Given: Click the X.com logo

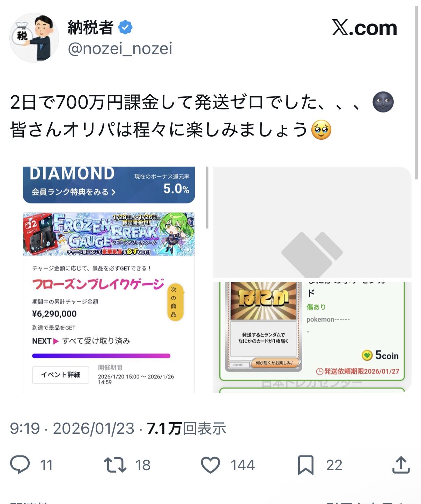Looking at the screenshot, I should coord(364,28).
